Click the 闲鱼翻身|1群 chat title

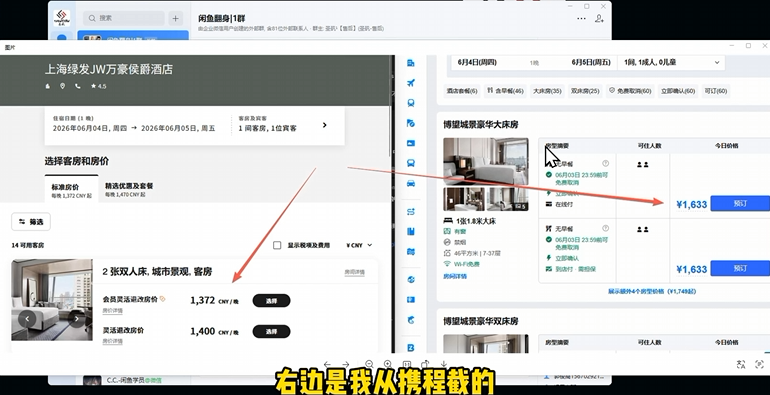click(221, 18)
